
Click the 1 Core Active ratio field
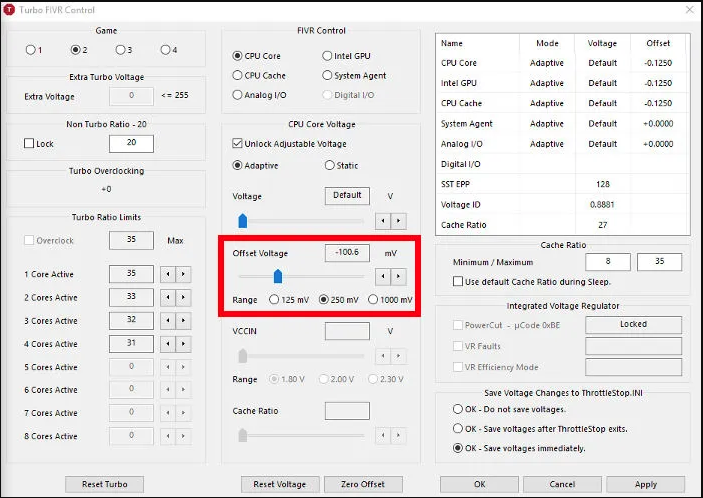coord(131,274)
